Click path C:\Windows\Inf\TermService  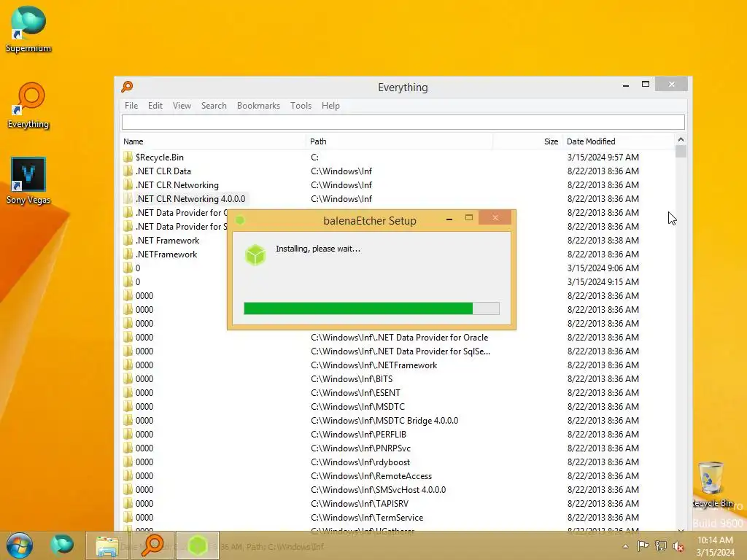point(367,517)
